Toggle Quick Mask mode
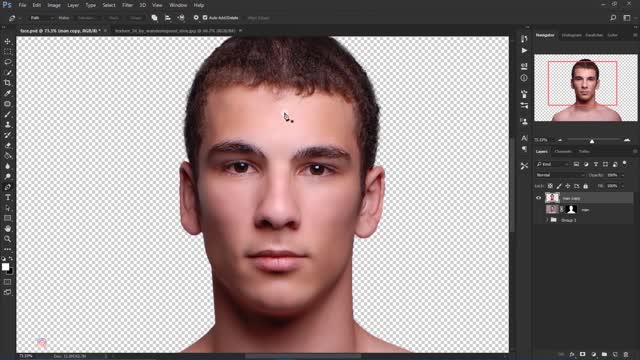This screenshot has height=360, width=640. click(7, 282)
